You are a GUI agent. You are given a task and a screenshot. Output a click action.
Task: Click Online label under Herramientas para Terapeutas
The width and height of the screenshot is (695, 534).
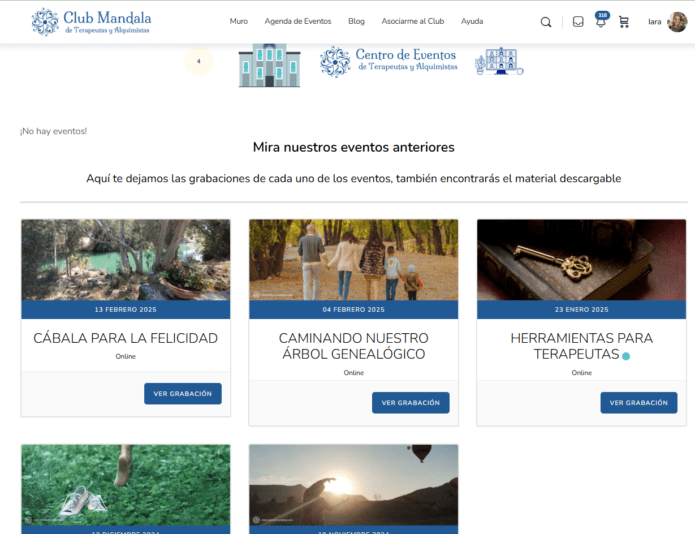582,373
